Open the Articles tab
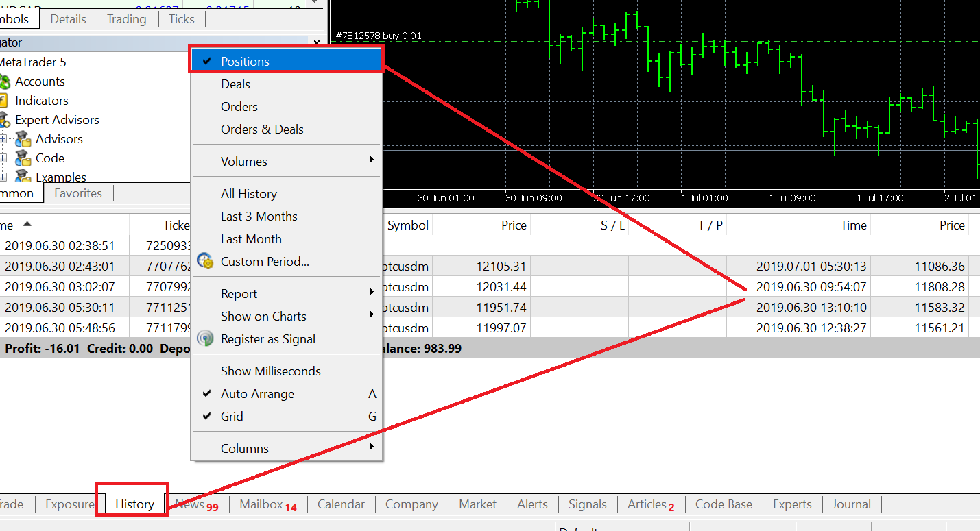Image resolution: width=980 pixels, height=531 pixels. click(651, 504)
